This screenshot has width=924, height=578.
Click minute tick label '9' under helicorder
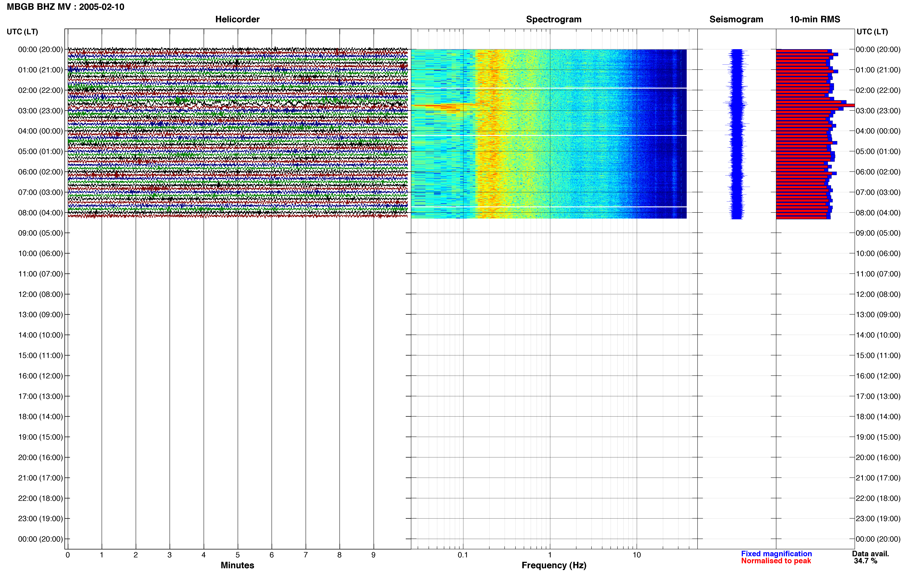[x=373, y=555]
